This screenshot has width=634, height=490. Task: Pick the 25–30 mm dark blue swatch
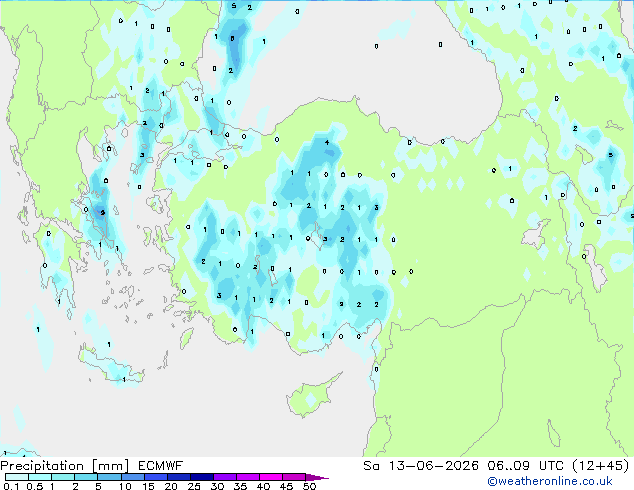pyautogui.click(x=201, y=477)
